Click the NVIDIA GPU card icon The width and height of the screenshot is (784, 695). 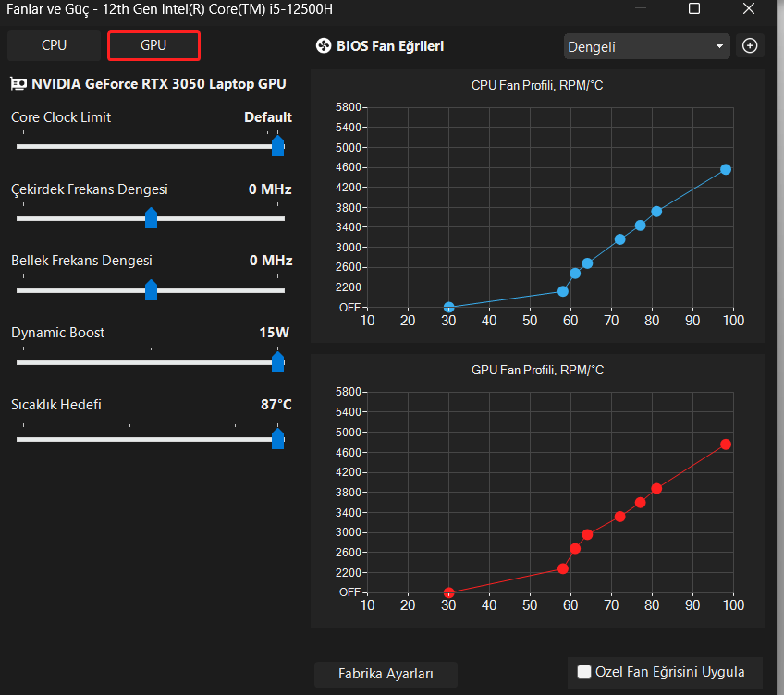coord(18,84)
